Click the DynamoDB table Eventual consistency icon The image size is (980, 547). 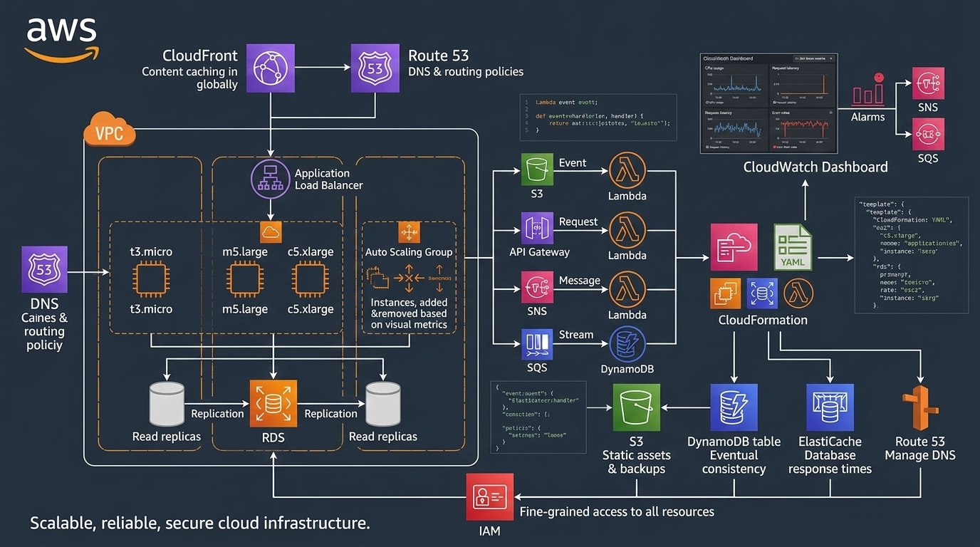(x=734, y=408)
